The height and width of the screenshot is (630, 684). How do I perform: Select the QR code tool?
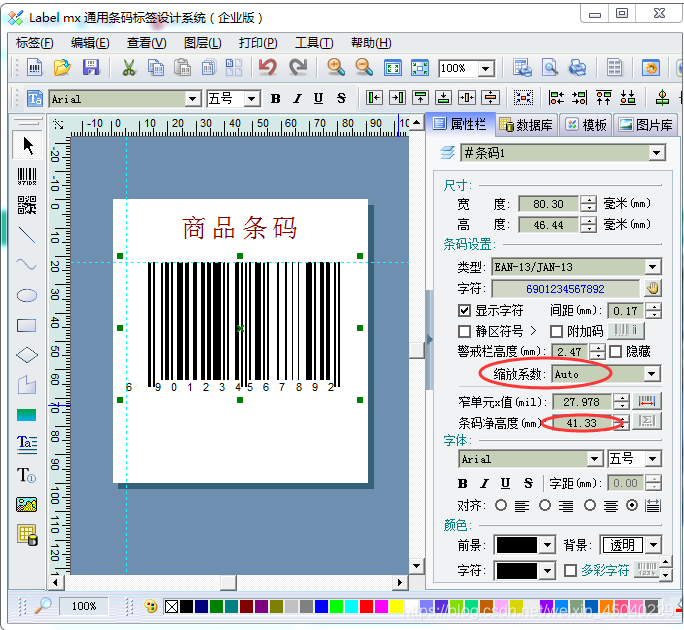coord(27,205)
